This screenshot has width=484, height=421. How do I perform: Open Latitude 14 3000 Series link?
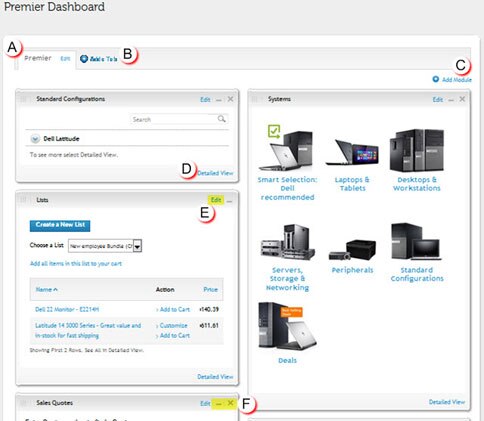click(x=88, y=330)
